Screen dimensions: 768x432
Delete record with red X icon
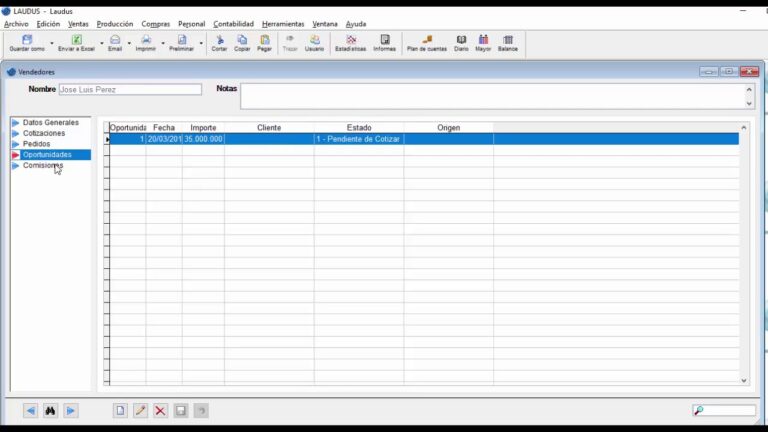pos(160,411)
